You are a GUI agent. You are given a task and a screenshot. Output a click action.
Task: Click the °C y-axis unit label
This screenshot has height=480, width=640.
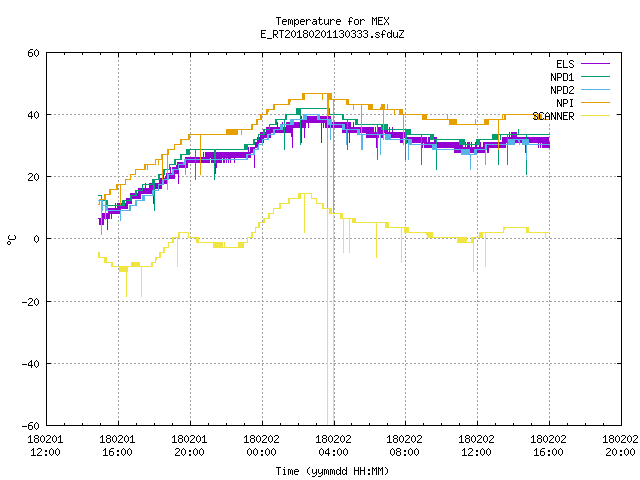pyautogui.click(x=12, y=240)
